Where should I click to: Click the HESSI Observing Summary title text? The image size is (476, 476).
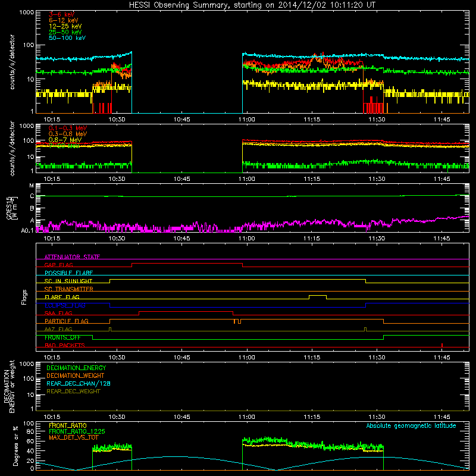(252, 5)
